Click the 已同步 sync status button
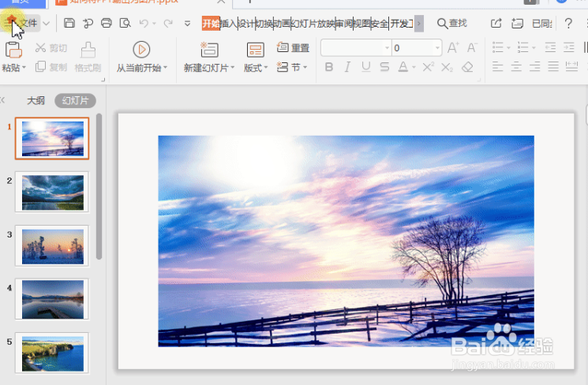The height and width of the screenshot is (385, 588). click(541, 23)
